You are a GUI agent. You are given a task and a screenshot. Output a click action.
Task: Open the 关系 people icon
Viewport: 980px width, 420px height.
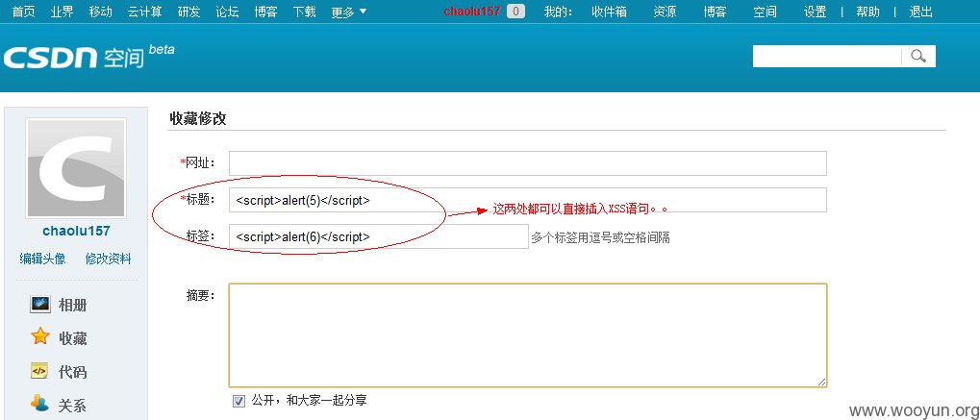pyautogui.click(x=40, y=404)
